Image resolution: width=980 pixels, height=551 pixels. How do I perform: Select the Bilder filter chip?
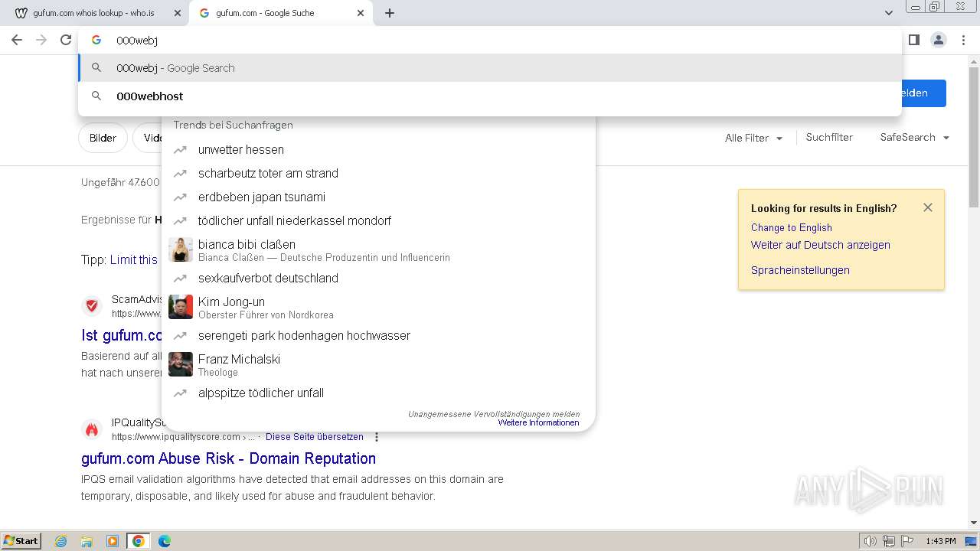[103, 138]
